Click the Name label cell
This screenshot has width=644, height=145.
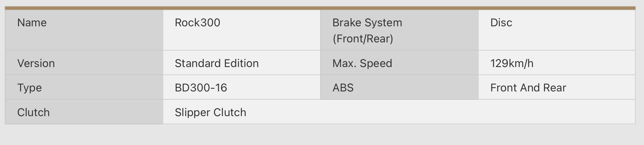coord(84,30)
